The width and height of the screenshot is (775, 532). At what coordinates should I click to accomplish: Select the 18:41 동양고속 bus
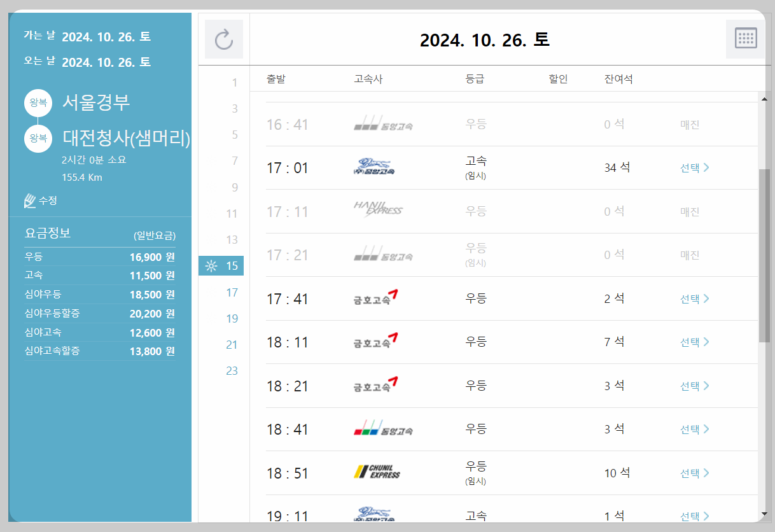(695, 430)
